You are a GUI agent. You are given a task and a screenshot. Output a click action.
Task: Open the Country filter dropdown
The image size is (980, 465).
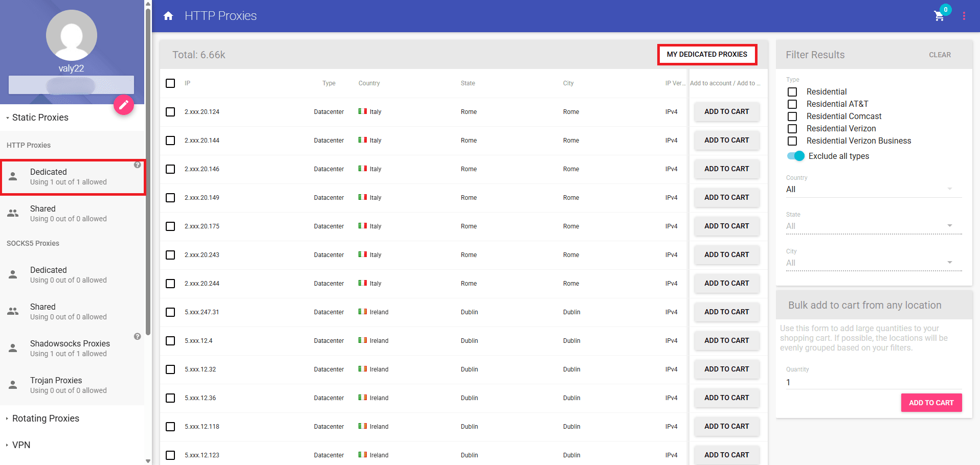[x=950, y=188]
